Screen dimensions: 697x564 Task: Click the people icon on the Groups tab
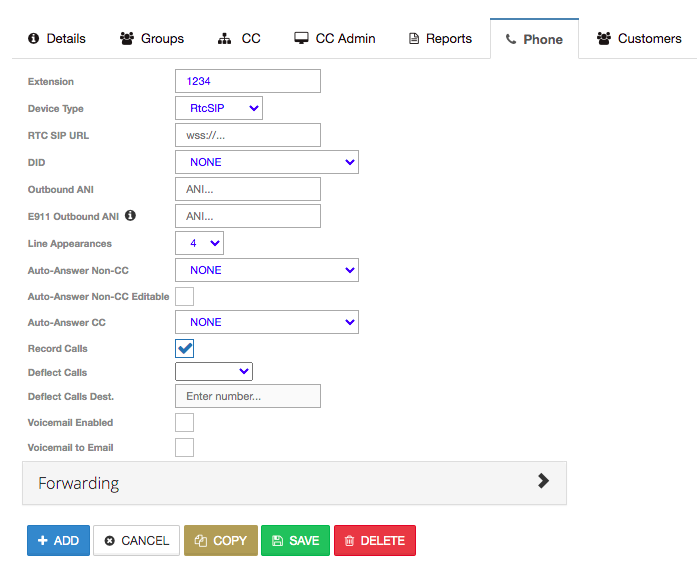pos(127,38)
